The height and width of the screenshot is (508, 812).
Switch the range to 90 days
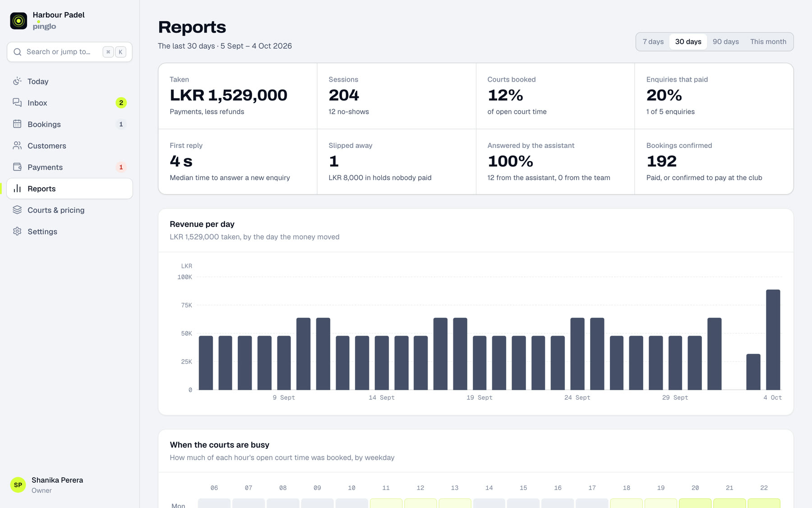coord(725,42)
